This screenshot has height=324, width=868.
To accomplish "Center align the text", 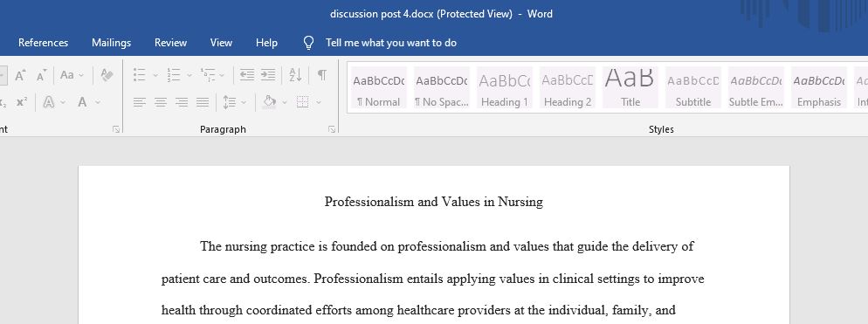I will [x=161, y=102].
